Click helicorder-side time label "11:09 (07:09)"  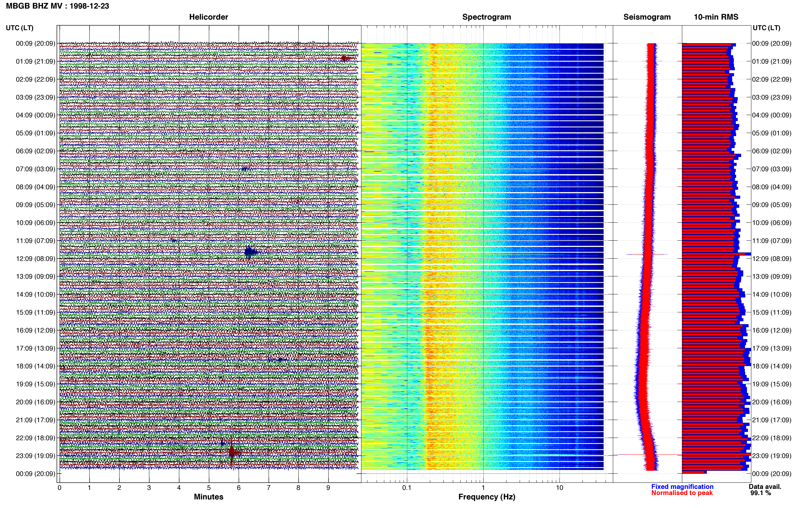click(x=36, y=241)
